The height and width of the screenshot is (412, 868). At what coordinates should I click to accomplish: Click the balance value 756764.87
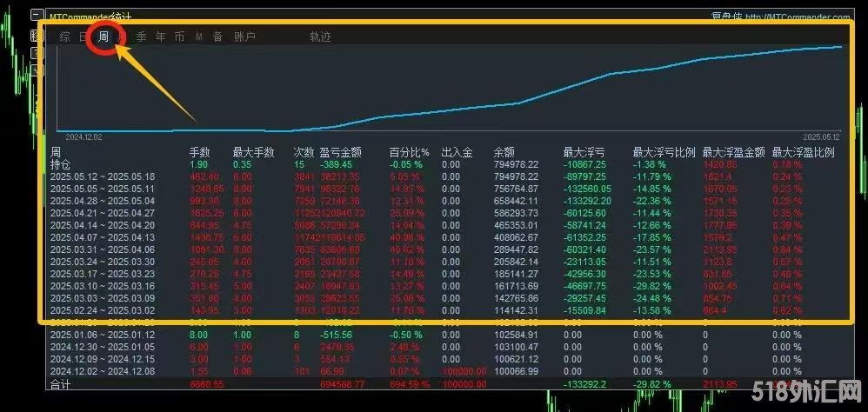[516, 189]
